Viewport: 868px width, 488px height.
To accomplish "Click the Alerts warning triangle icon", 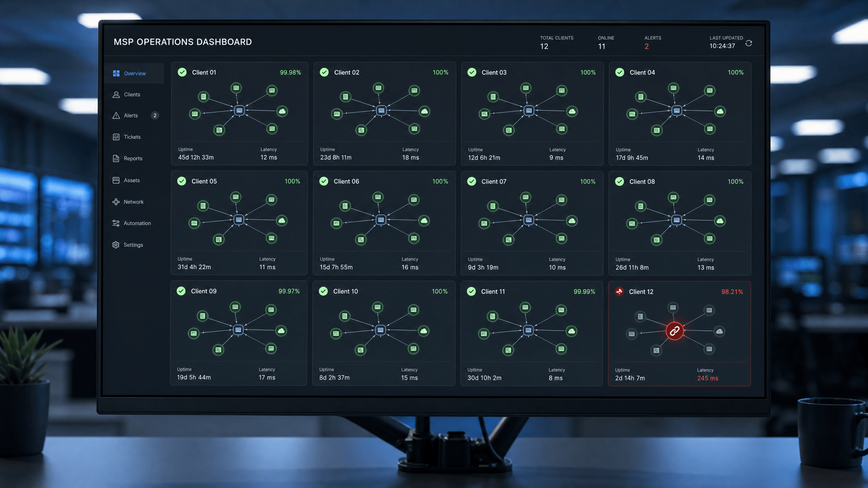I will pos(116,116).
